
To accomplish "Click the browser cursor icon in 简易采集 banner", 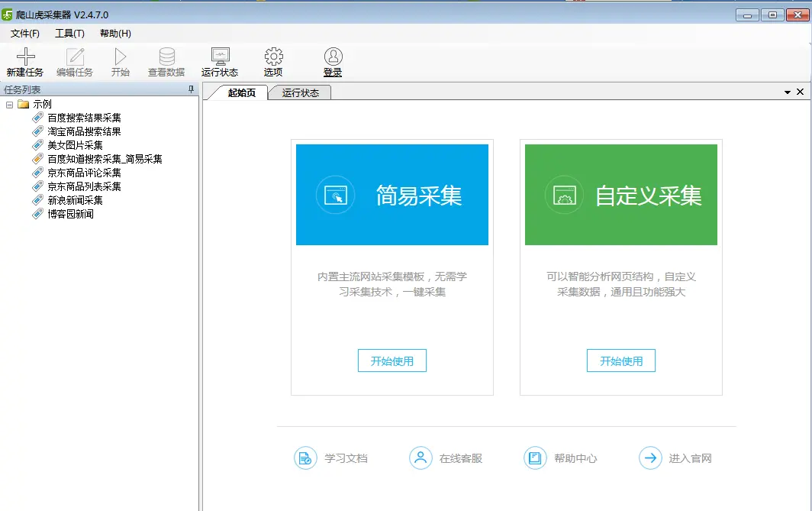I will pyautogui.click(x=336, y=196).
